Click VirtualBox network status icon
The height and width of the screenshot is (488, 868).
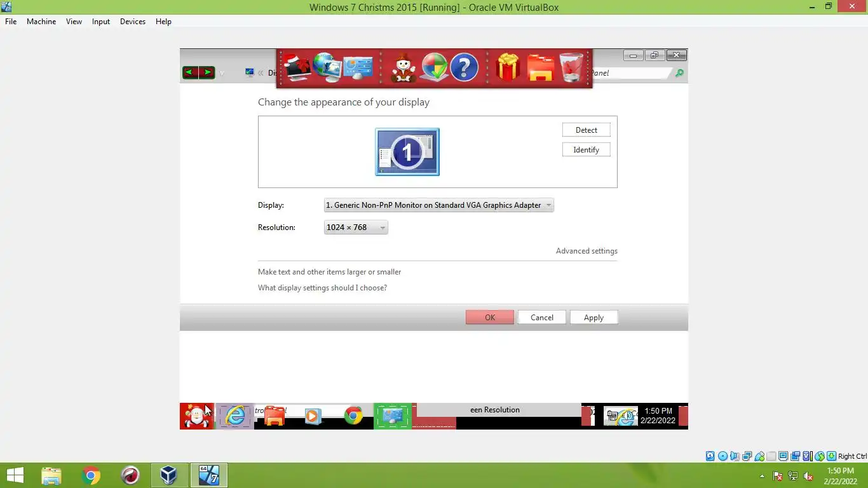747,456
